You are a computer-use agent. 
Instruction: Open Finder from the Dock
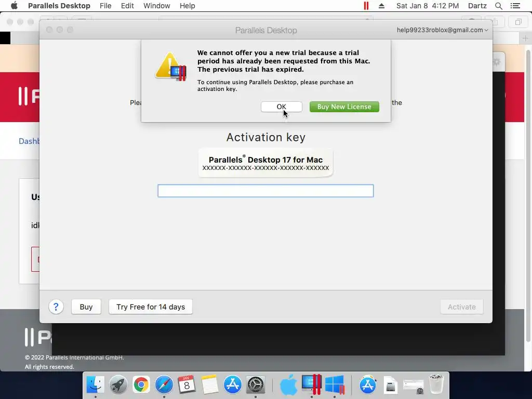(x=96, y=384)
